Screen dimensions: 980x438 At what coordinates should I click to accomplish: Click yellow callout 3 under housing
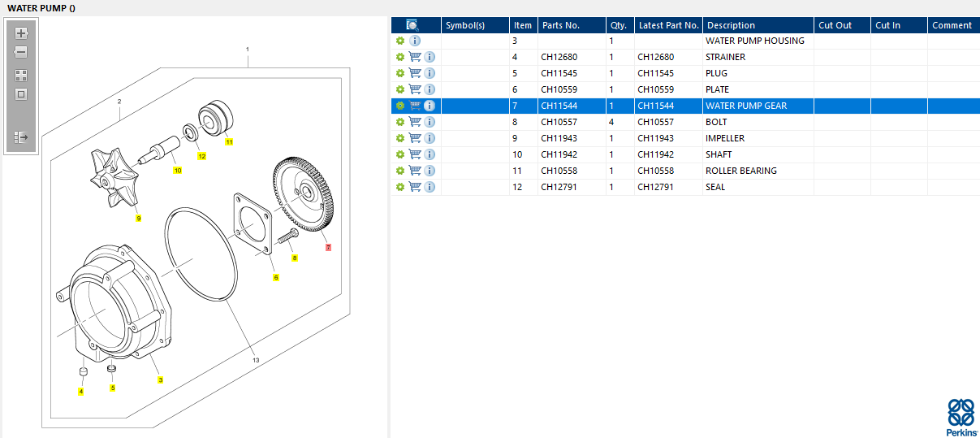point(161,379)
